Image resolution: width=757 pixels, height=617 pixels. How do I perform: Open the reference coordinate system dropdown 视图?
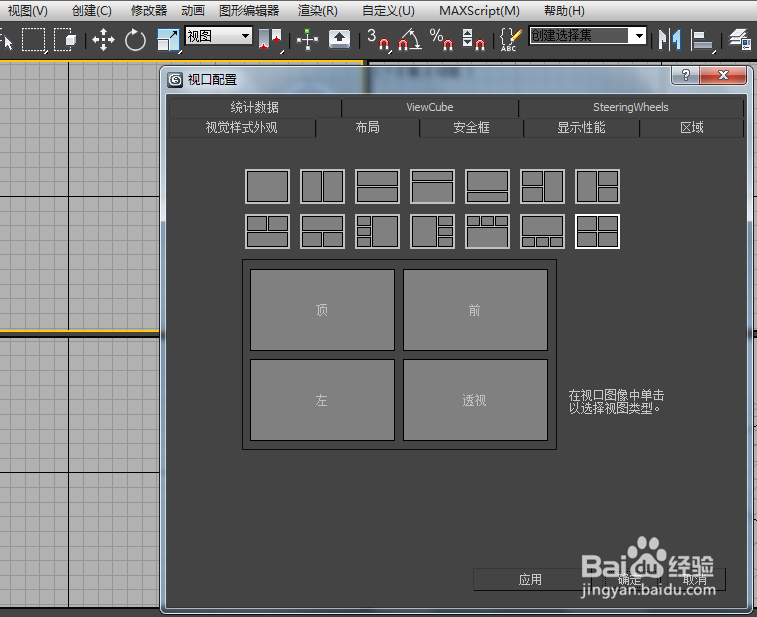tap(219, 36)
